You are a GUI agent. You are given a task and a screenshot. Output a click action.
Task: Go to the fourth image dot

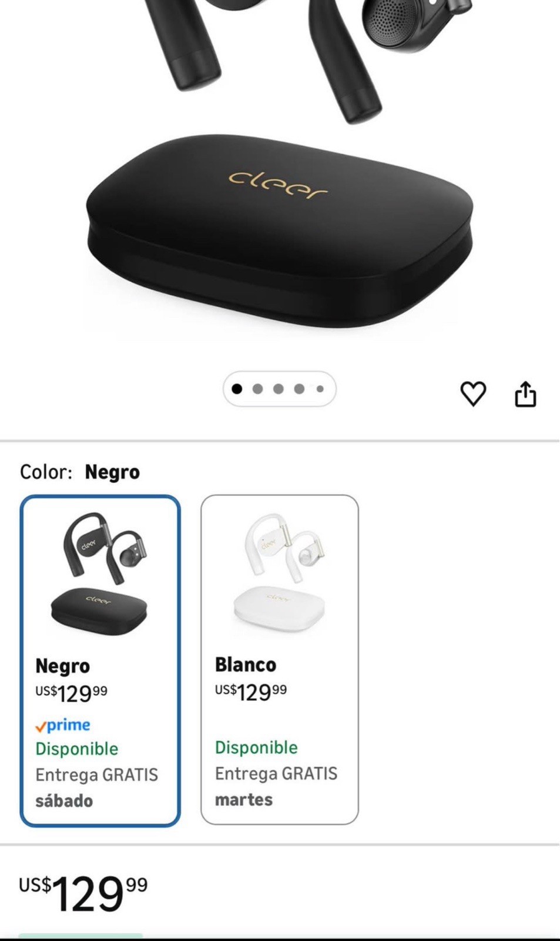pyautogui.click(x=299, y=389)
